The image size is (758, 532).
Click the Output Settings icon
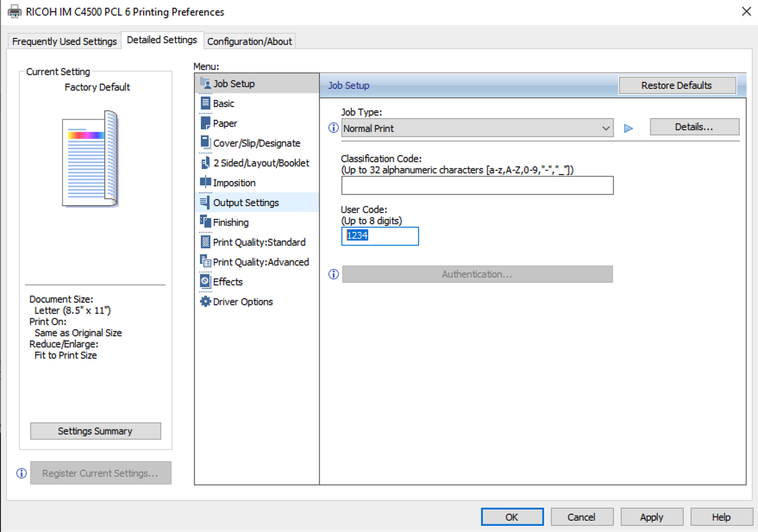click(x=205, y=202)
